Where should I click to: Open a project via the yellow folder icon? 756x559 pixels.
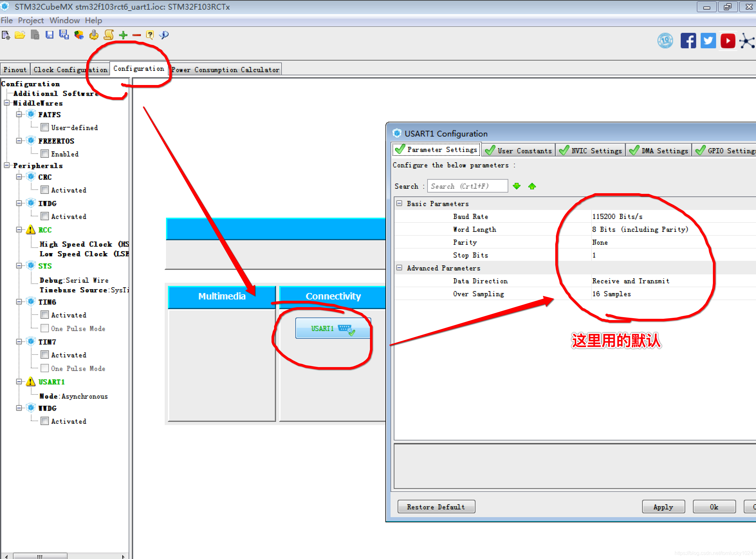click(20, 35)
